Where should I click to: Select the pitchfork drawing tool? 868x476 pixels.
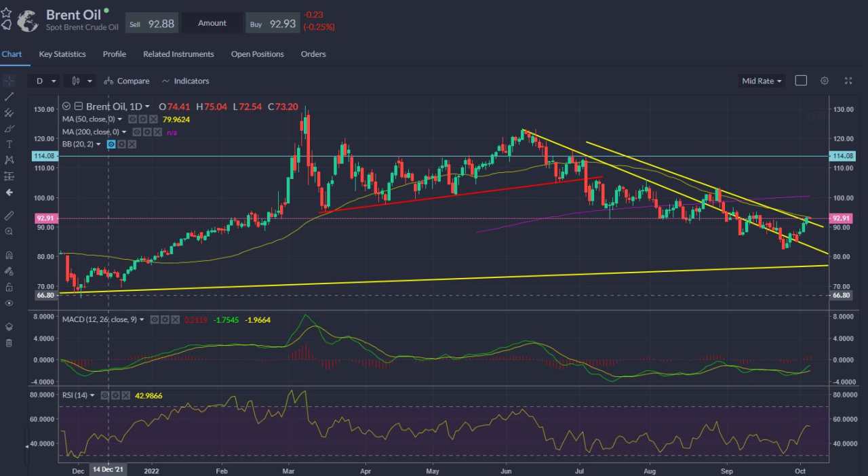(x=9, y=113)
